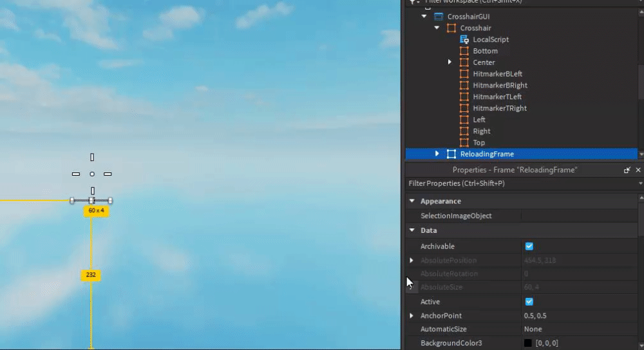Collapse the CrosshairGUI tree node
644x350 pixels.
pyautogui.click(x=424, y=17)
